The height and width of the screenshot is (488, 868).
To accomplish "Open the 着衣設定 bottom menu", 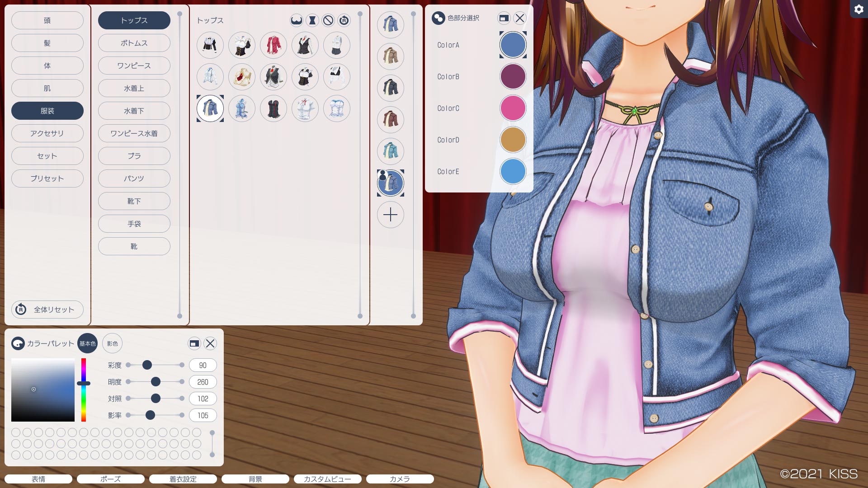I will click(183, 479).
